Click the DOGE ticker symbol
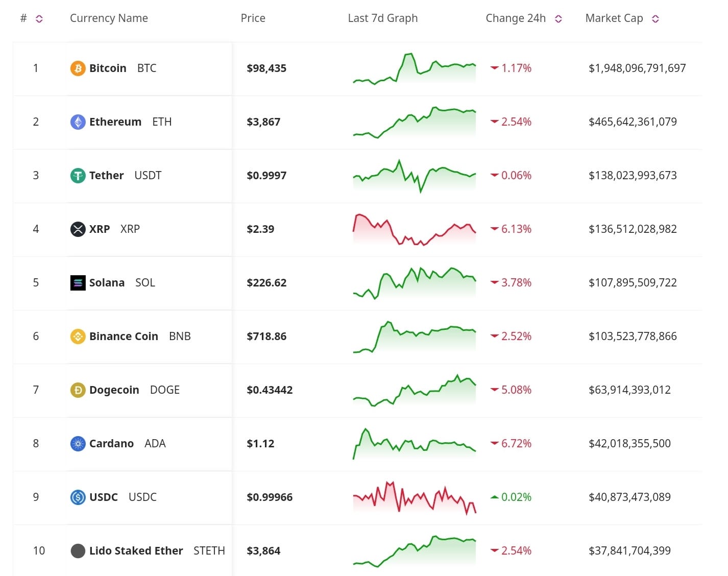The height and width of the screenshot is (576, 728). pos(165,390)
